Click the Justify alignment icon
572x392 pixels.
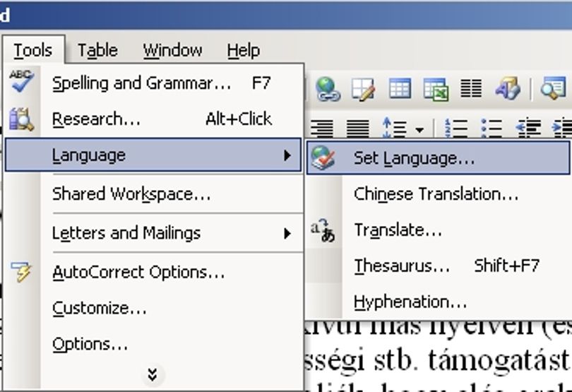[x=357, y=129]
